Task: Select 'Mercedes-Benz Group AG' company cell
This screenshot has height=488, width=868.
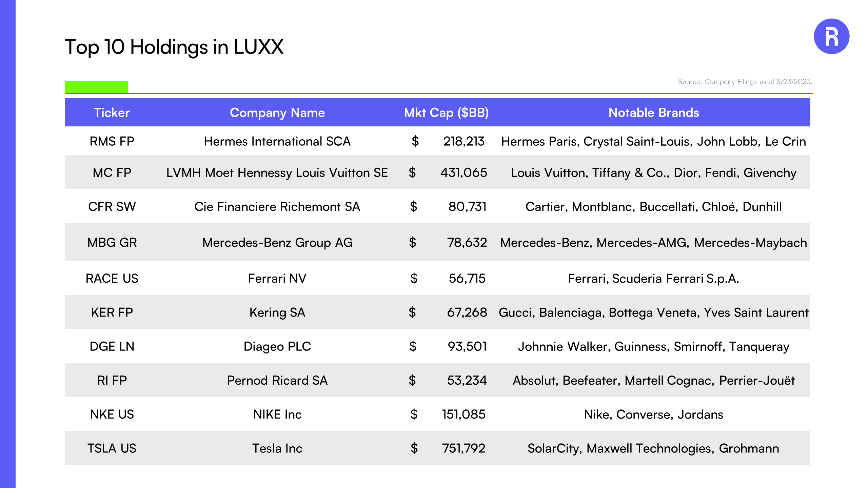Action: click(277, 243)
